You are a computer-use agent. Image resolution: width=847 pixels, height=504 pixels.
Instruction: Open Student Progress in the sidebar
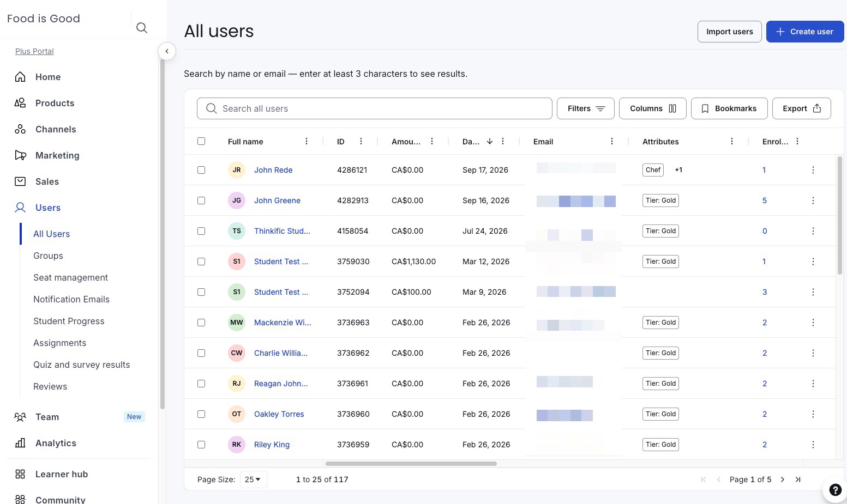[69, 321]
